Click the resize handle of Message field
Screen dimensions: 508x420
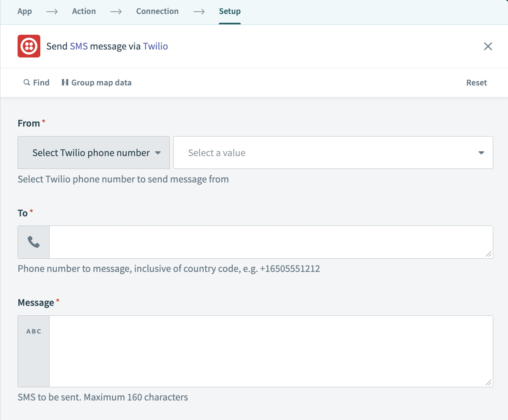point(488,382)
